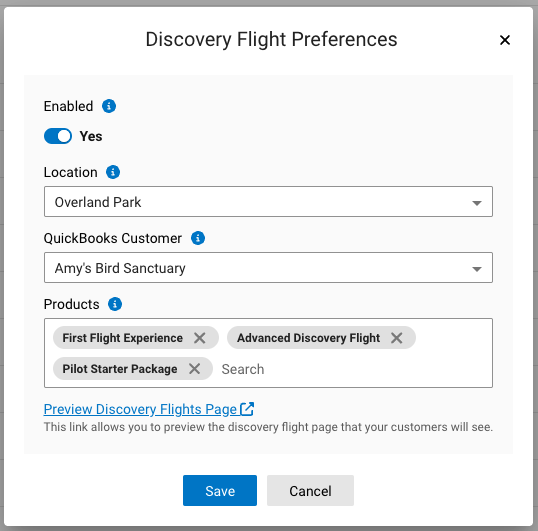Viewport: 538px width, 531px height.
Task: Cancel the preferences dialog
Action: 310,491
